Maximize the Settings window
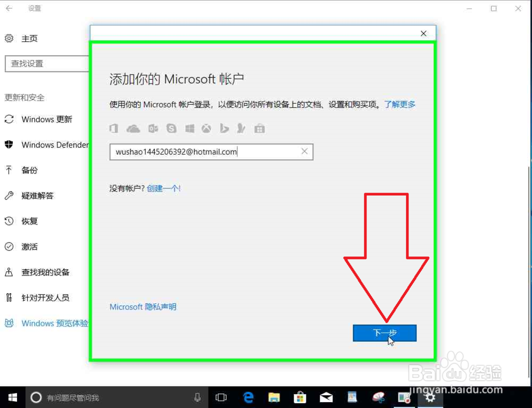 494,9
